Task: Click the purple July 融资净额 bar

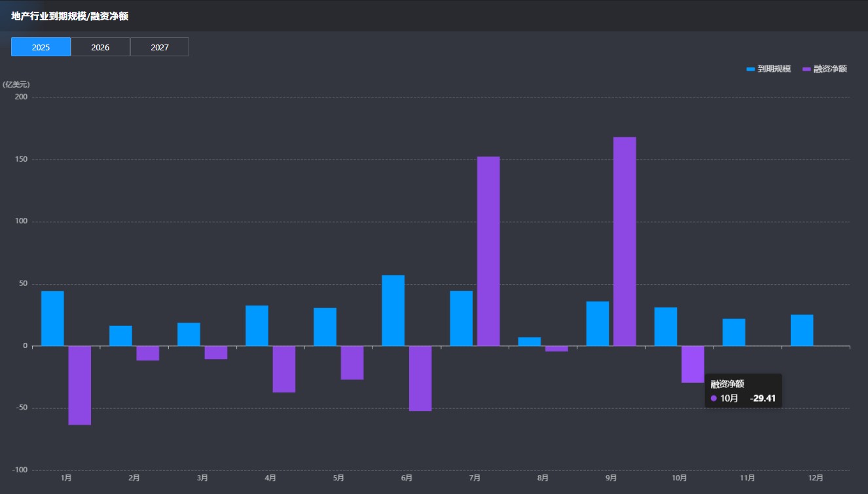Action: (488, 251)
